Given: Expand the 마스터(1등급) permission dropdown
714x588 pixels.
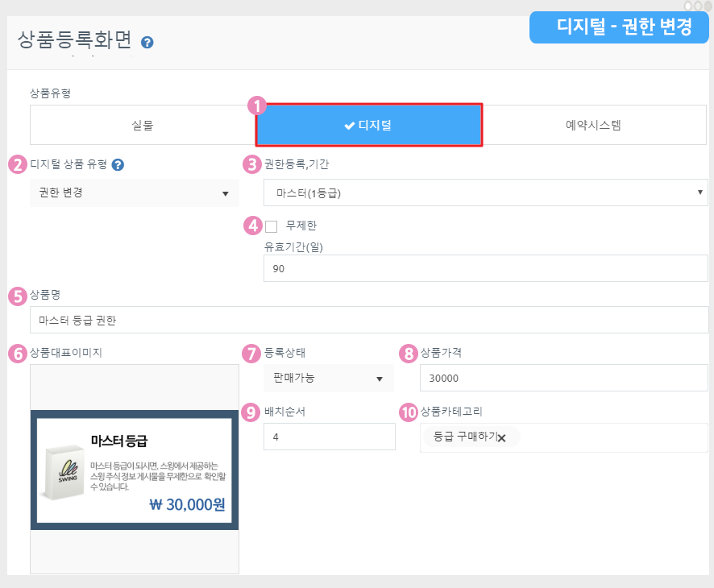Looking at the screenshot, I should pos(485,193).
